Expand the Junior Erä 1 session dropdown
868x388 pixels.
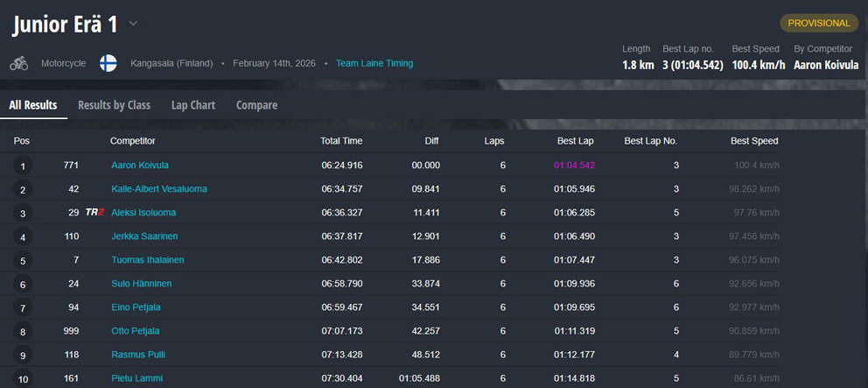tap(134, 24)
